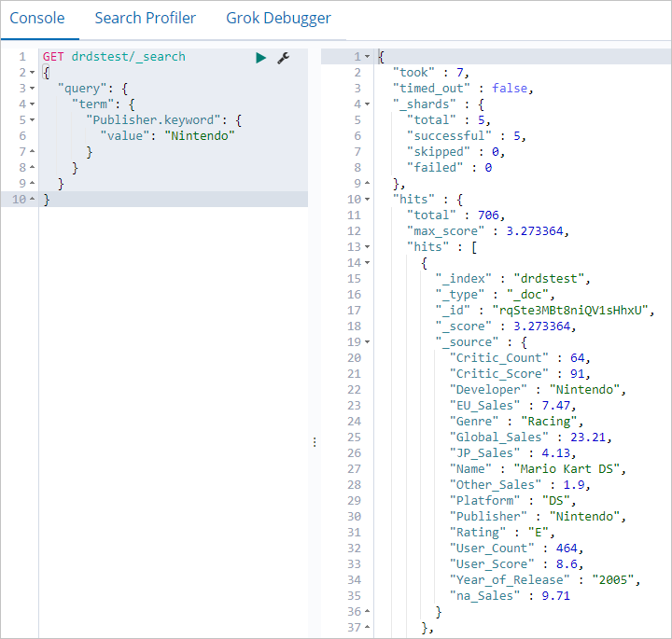The height and width of the screenshot is (639, 672).
Task: Click the "Year_of_Release" : "2005" line
Action: coord(545,579)
